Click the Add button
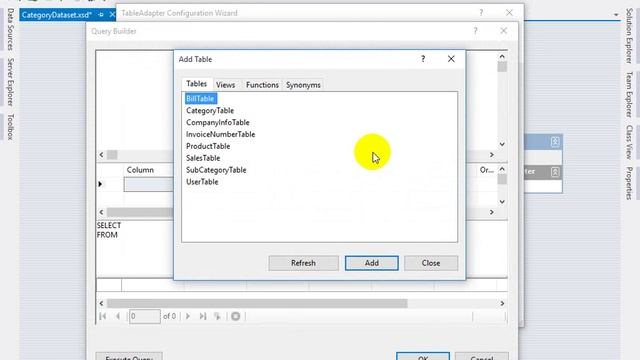This screenshot has height=360, width=640. tap(371, 263)
